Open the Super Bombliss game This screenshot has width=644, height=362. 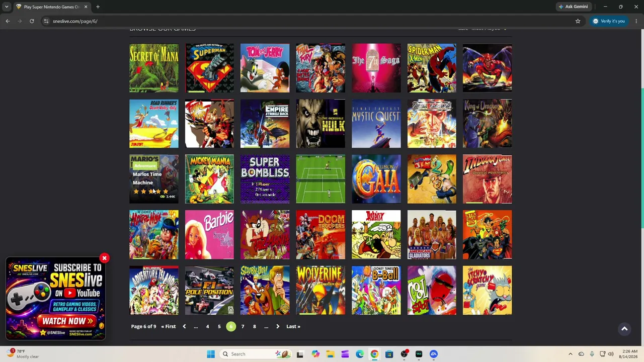coord(265,179)
